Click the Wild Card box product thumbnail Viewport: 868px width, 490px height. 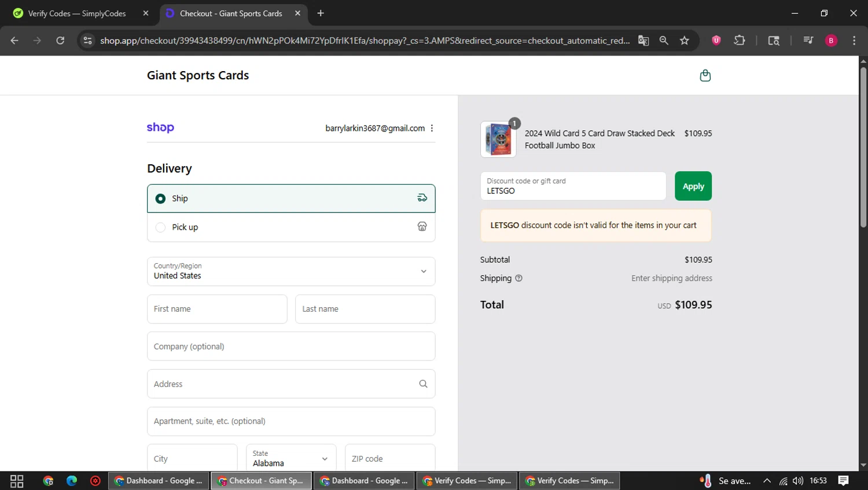coord(498,139)
